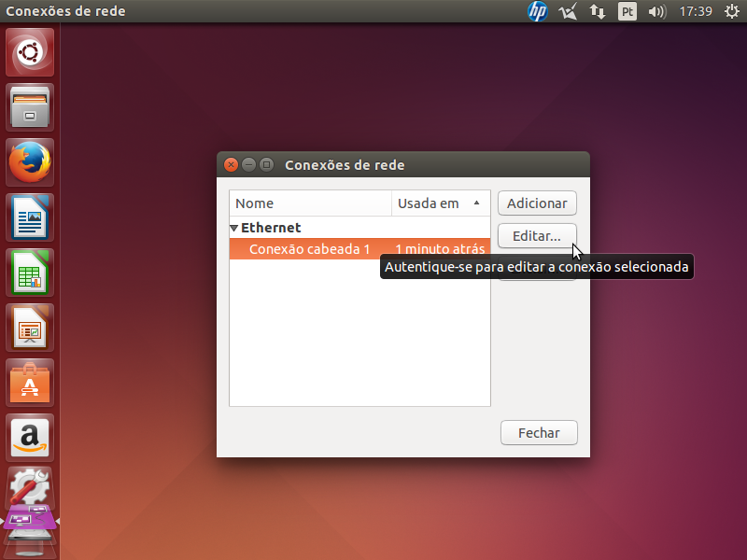Show calendar from the 17:39 clock
The image size is (747, 560).
click(696, 11)
